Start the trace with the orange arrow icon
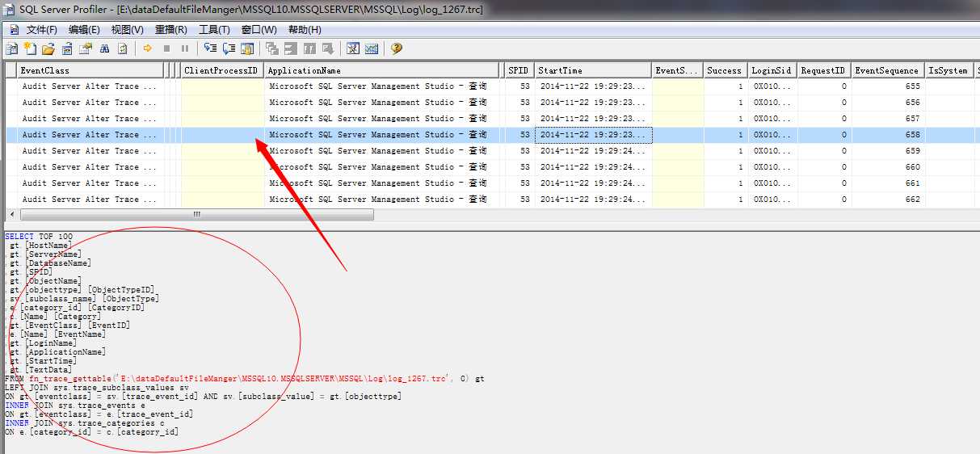The image size is (980, 454). (148, 48)
